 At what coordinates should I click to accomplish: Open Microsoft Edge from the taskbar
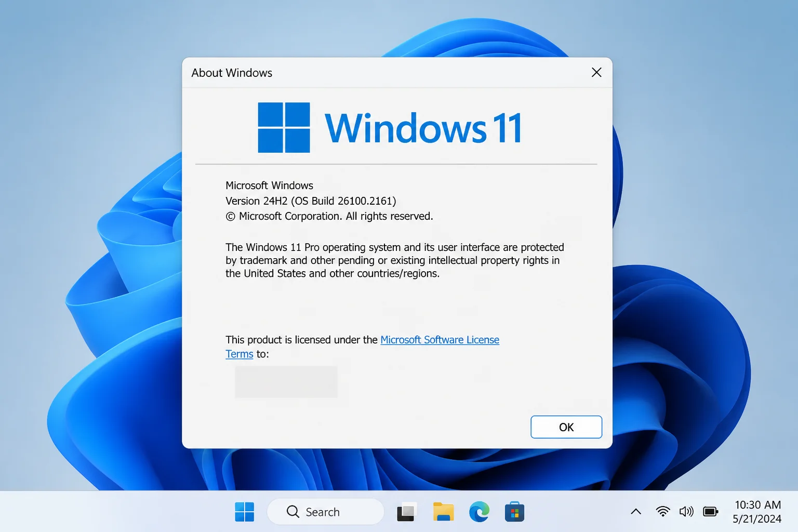479,512
